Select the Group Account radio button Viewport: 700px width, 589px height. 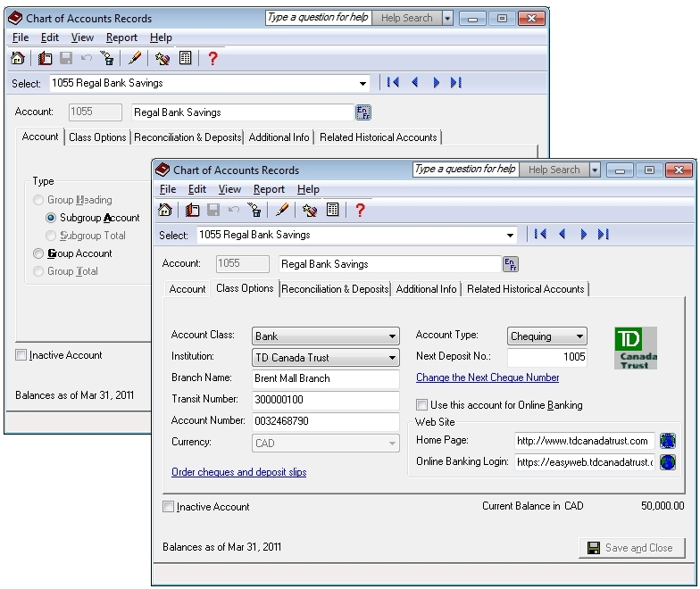coord(38,253)
